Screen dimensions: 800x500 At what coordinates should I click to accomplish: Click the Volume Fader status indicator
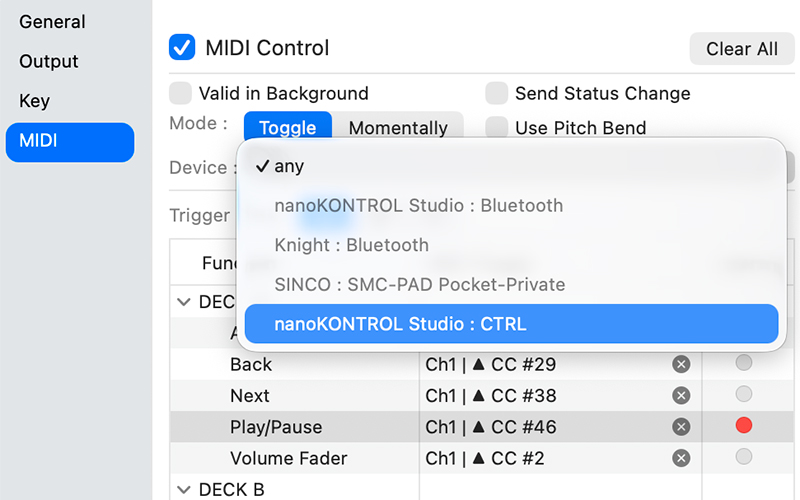pyautogui.click(x=743, y=457)
